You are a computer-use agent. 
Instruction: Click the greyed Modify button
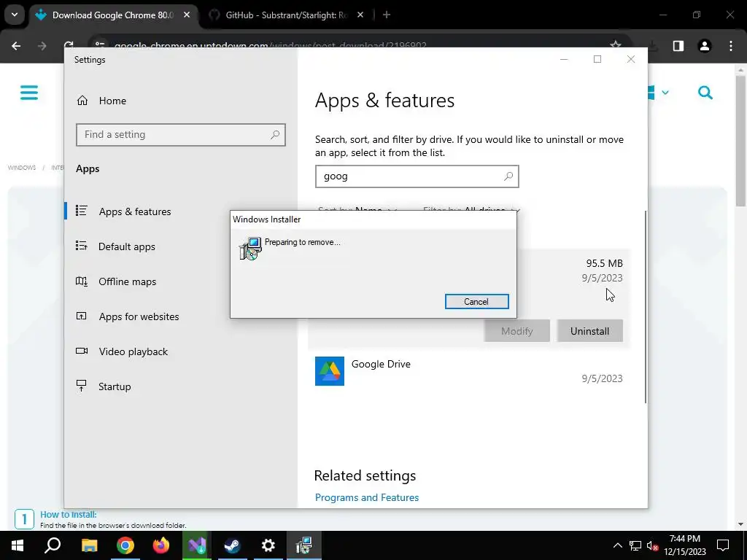[x=517, y=331]
